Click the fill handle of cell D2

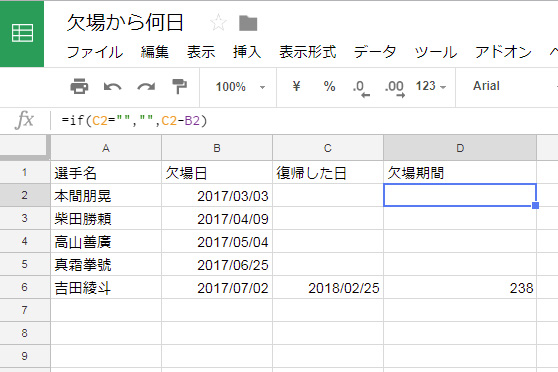535,205
